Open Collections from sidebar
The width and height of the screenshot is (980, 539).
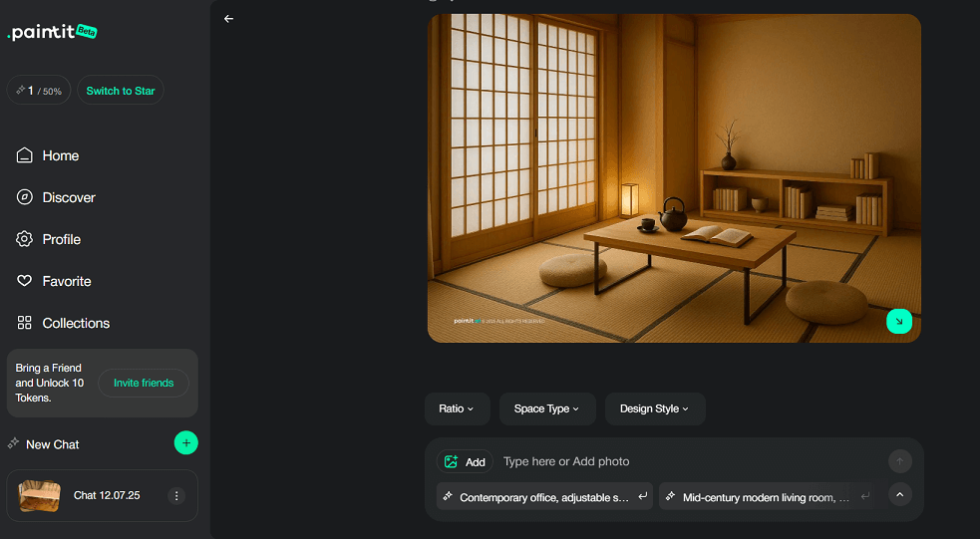point(76,323)
